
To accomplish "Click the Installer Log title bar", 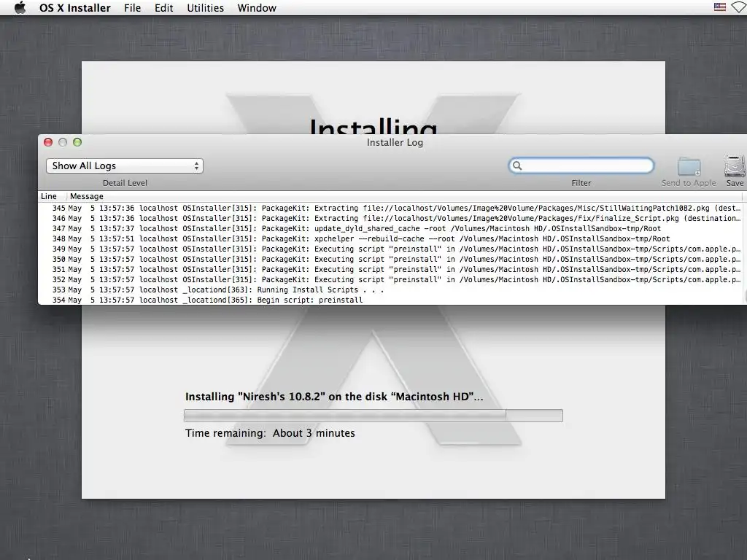I will [x=395, y=142].
